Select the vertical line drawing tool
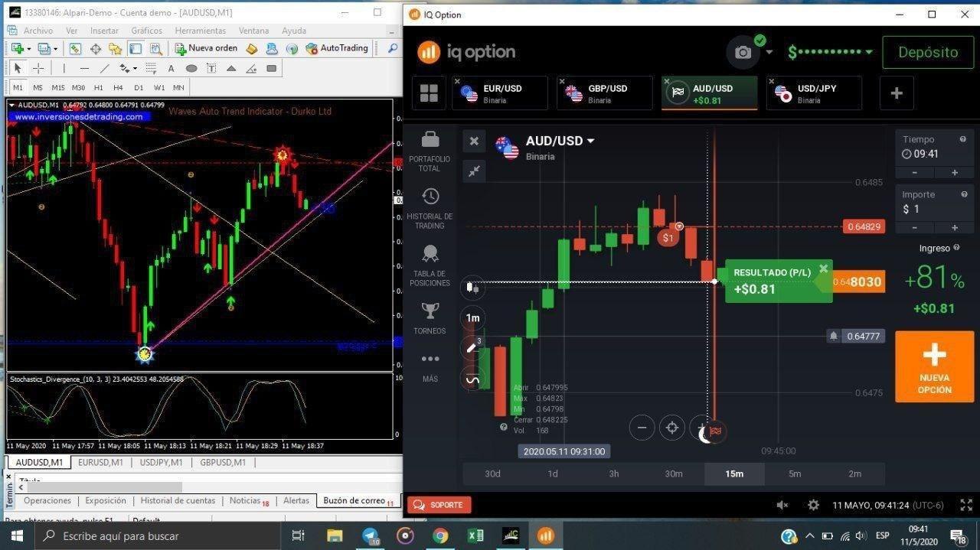 65,68
